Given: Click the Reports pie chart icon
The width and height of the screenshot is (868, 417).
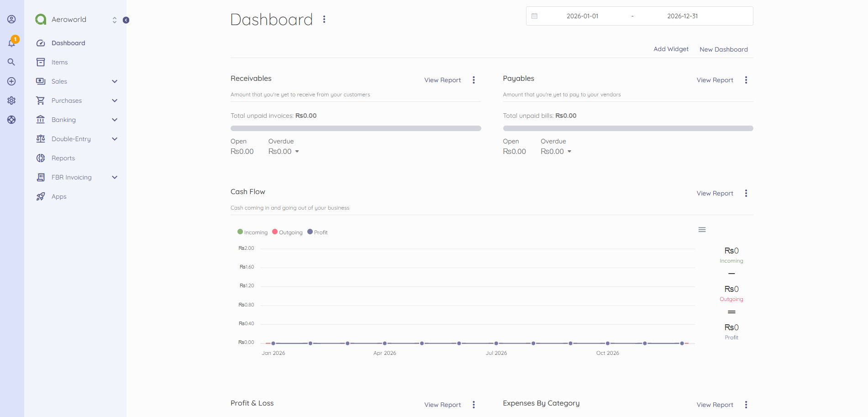Looking at the screenshot, I should click(41, 158).
